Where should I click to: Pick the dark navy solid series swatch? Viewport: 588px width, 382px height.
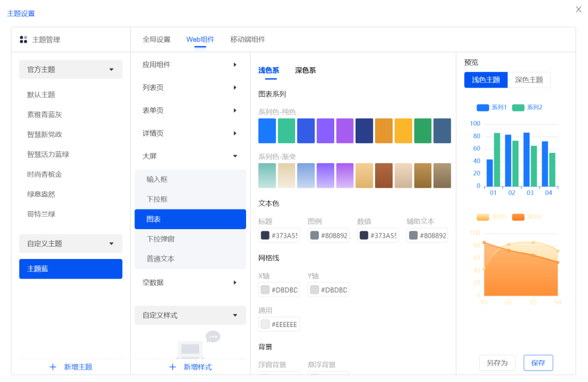click(x=364, y=131)
